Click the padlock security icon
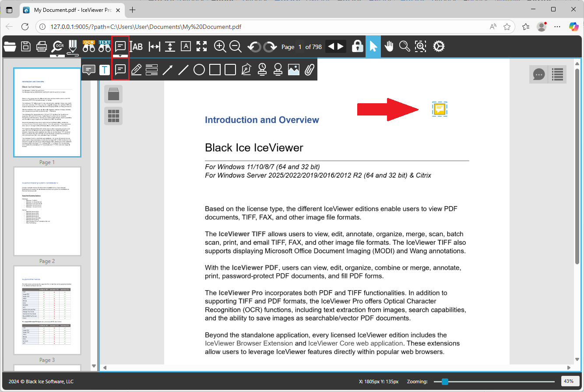Image resolution: width=584 pixels, height=392 pixels. [358, 46]
